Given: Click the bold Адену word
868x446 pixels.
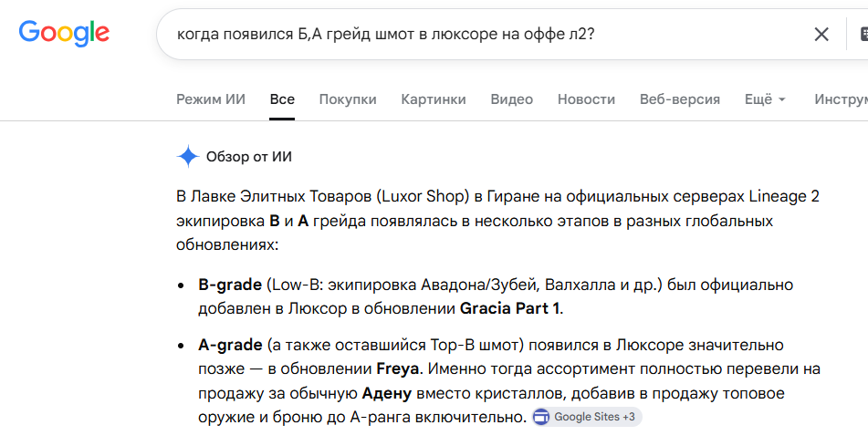Looking at the screenshot, I should coord(386,393).
